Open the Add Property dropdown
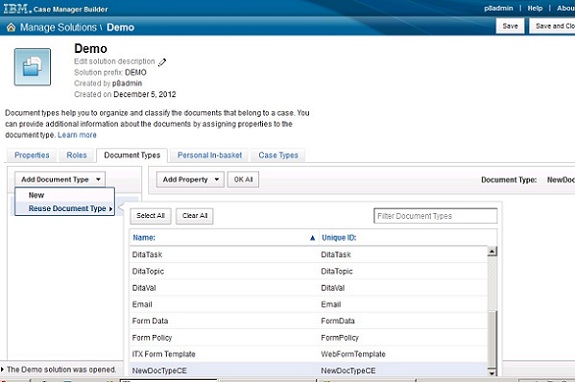This screenshot has height=382, width=575. pyautogui.click(x=190, y=179)
